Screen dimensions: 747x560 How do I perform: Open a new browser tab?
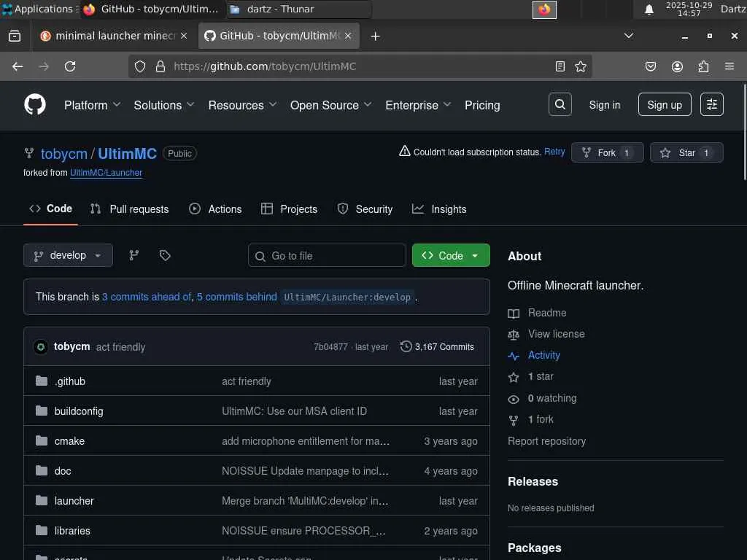[x=376, y=36]
